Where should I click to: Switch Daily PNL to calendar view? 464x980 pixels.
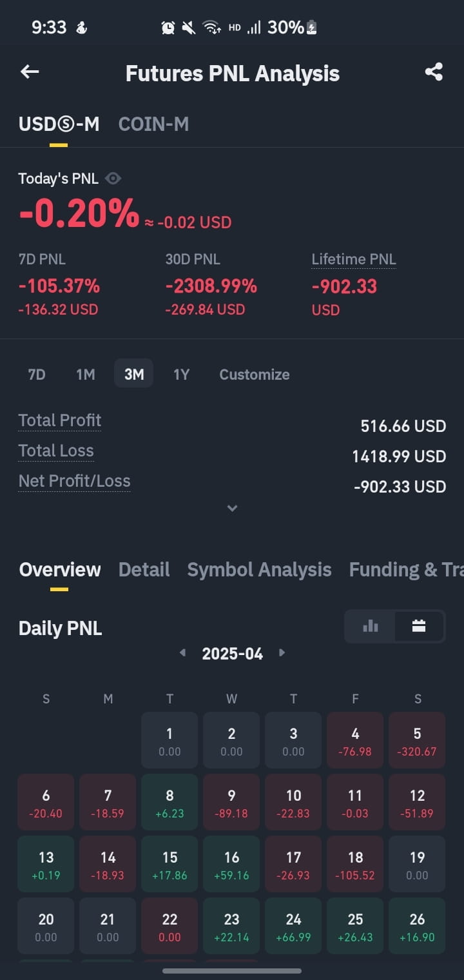(x=419, y=626)
